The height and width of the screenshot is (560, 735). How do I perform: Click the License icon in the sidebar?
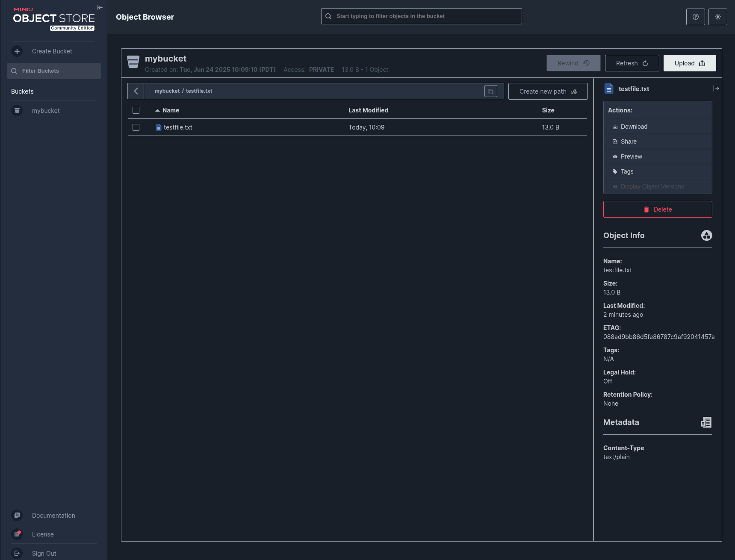[x=17, y=534]
